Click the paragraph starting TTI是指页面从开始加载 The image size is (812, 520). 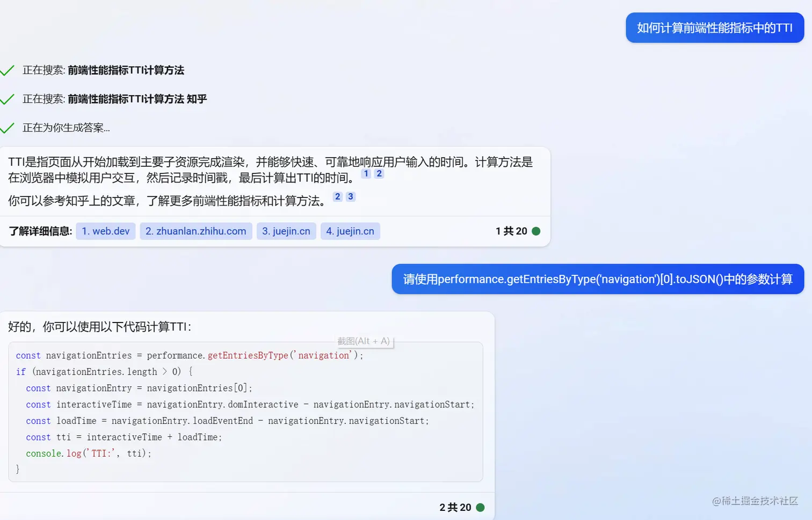click(271, 170)
